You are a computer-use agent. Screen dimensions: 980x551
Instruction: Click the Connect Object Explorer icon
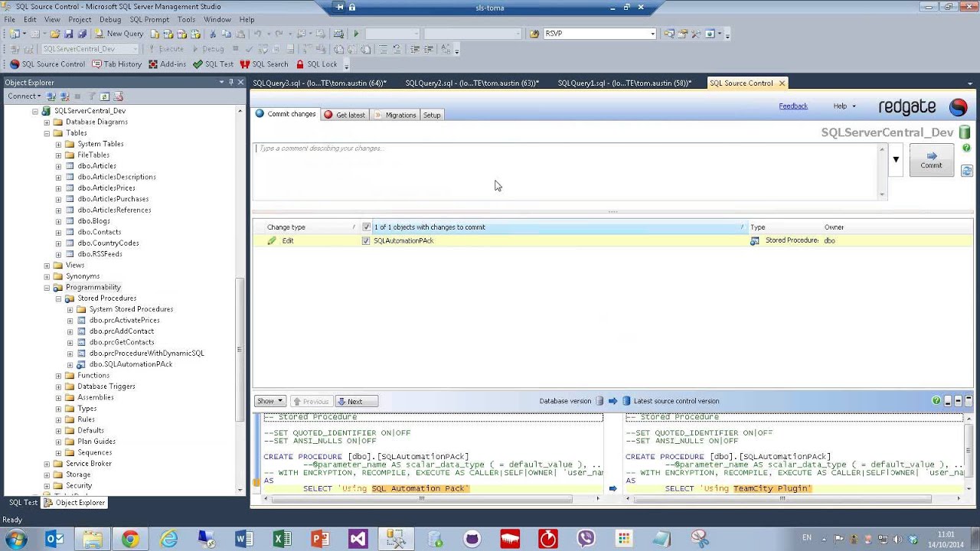click(51, 96)
